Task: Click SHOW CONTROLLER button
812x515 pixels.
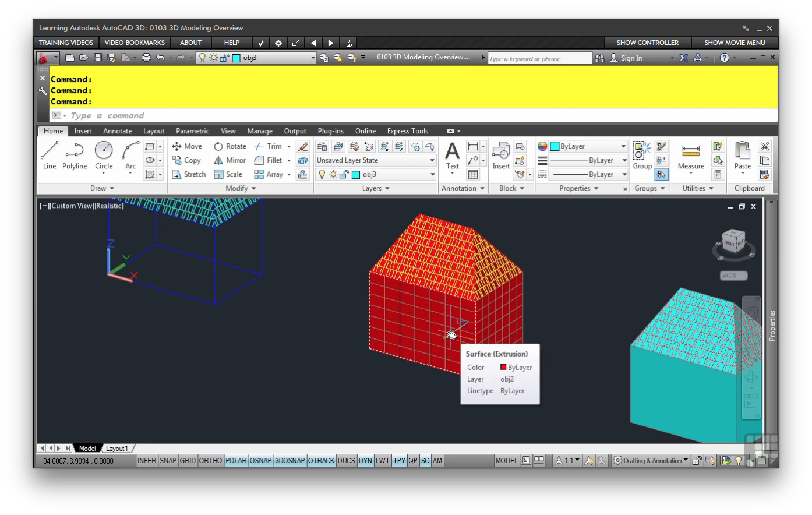Action: pos(647,43)
